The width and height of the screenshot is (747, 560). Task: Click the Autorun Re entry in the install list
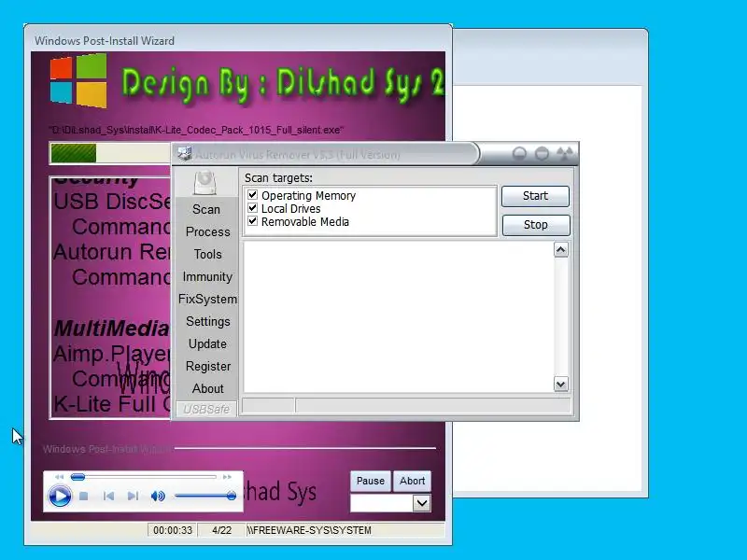(112, 252)
